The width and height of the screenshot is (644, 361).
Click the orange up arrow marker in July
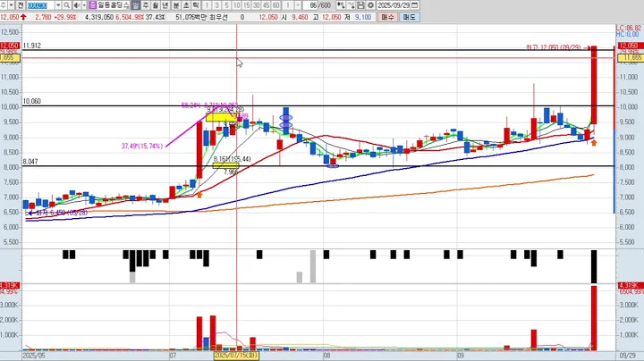coord(199,195)
